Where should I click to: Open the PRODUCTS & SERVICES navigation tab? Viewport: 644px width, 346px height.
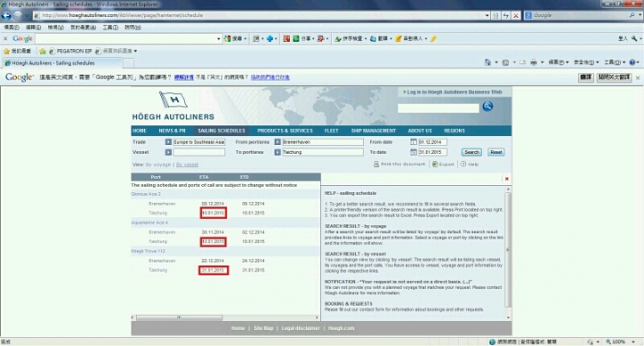(285, 131)
